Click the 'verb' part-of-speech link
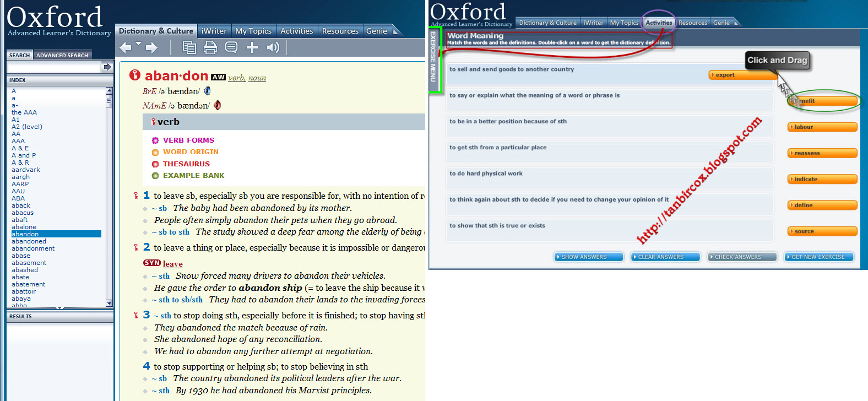Viewport: 868px width, 401px height. click(x=236, y=78)
